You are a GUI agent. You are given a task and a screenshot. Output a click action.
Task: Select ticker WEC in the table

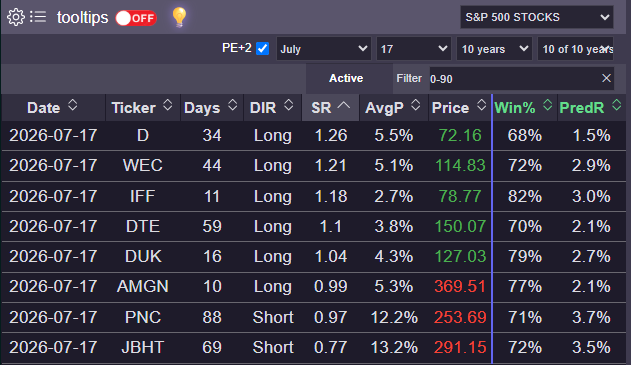coord(143,165)
